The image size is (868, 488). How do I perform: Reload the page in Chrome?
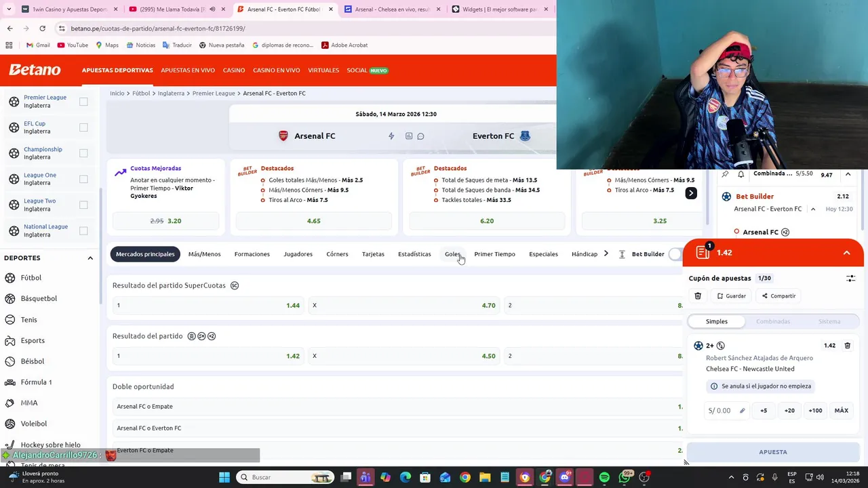(42, 28)
